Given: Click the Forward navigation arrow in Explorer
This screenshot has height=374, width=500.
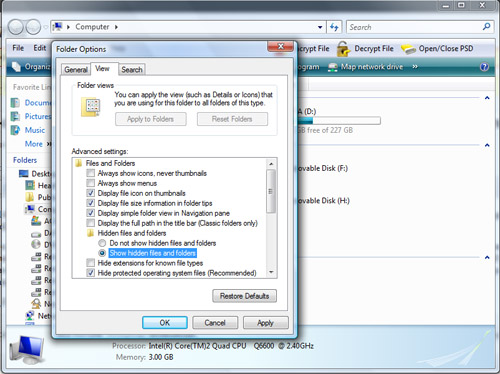Looking at the screenshot, I should click(33, 27).
